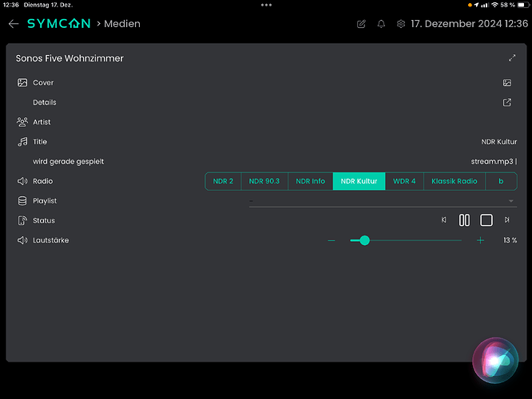
Task: Open the Playlist dropdown
Action: tap(383, 201)
